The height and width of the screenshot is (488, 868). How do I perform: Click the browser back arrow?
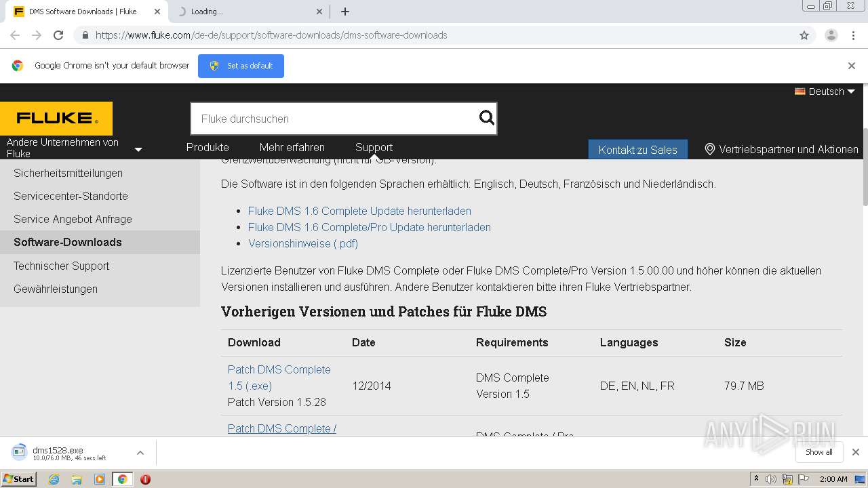click(x=15, y=35)
